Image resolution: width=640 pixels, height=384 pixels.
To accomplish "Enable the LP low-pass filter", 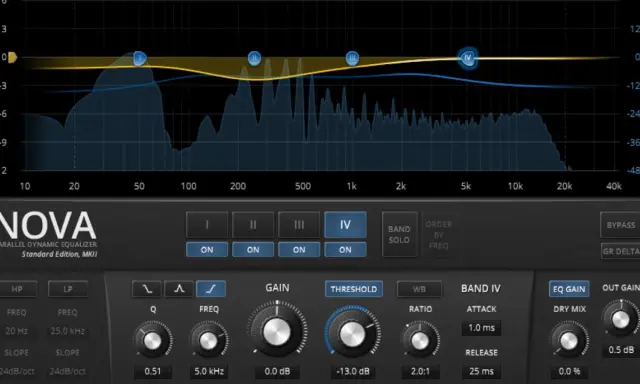I will click(68, 289).
